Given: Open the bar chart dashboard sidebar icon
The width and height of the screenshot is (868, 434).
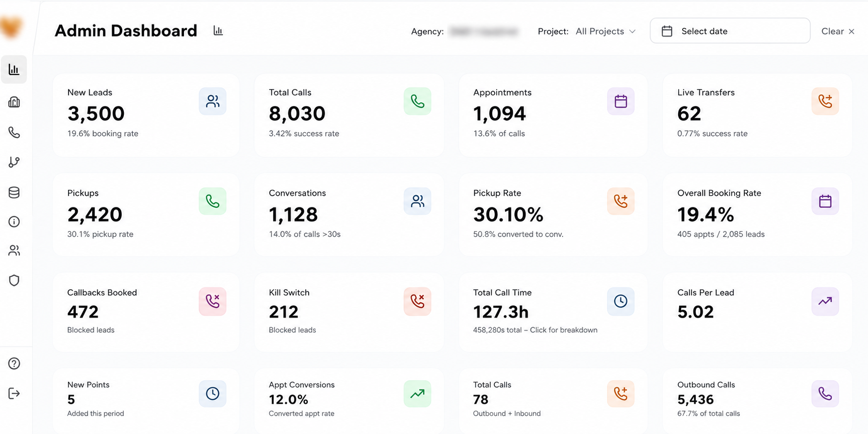Looking at the screenshot, I should 14,69.
